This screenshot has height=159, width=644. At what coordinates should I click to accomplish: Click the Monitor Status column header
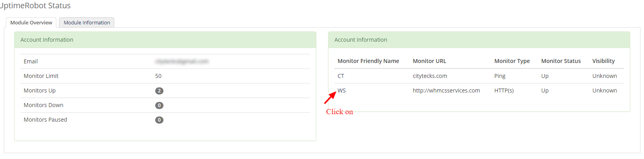coord(561,61)
